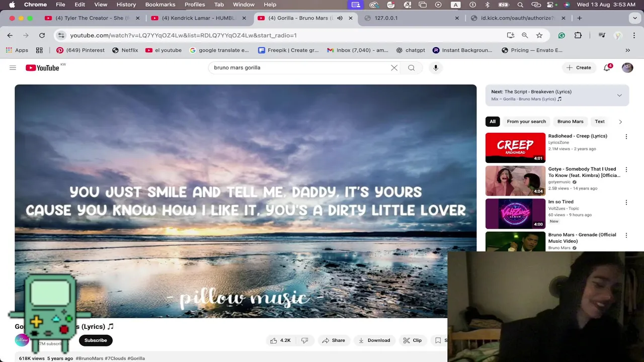Go to the YouTube home logo

(x=43, y=68)
